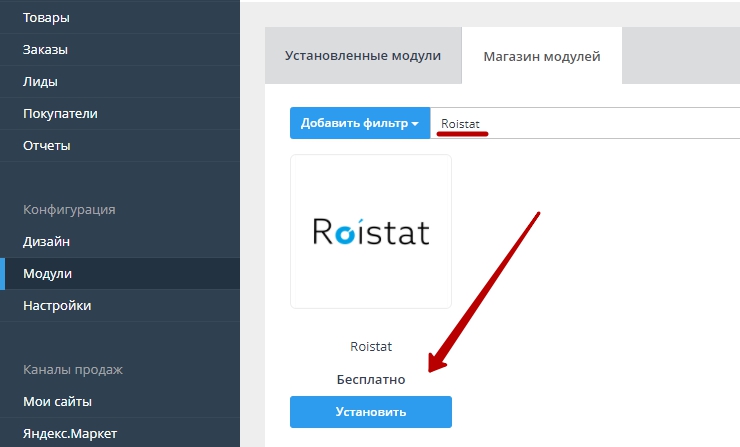Viewport: 740px width, 447px height.
Task: Click the Roistat logo thumbnail
Action: [x=370, y=232]
